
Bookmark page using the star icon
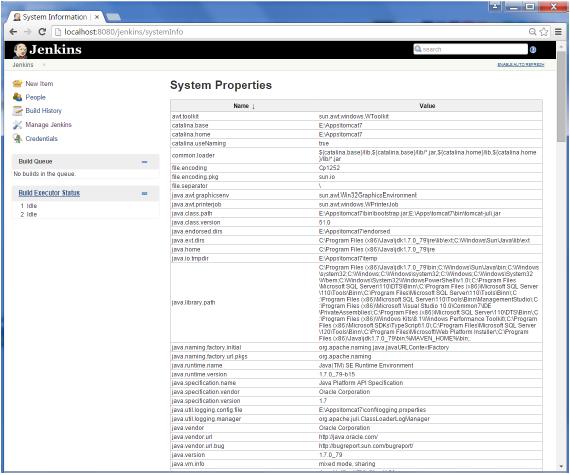544,32
